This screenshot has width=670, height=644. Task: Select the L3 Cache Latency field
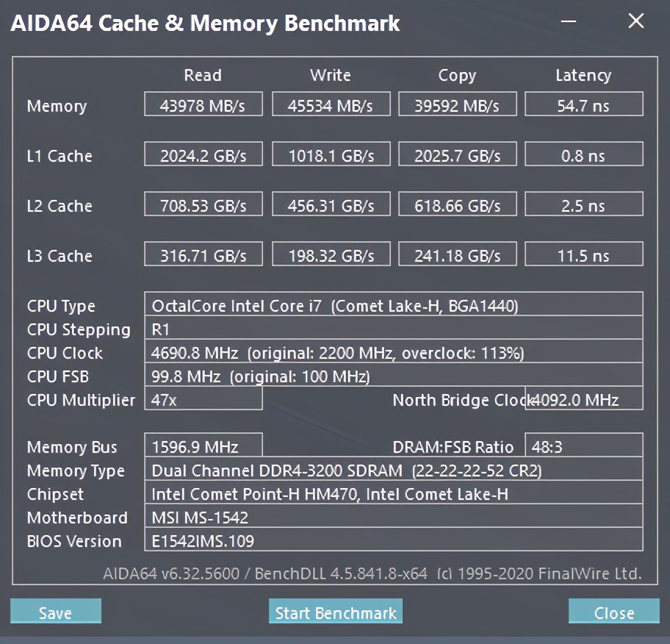[583, 255]
